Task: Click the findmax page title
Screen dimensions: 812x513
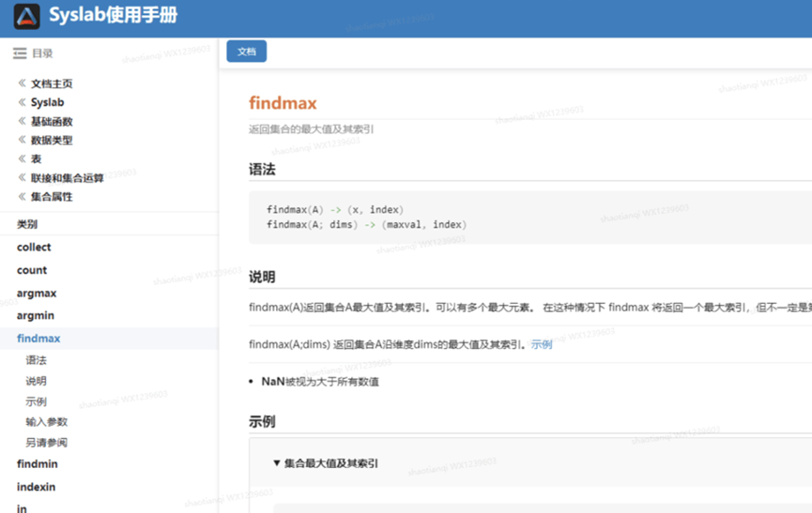Action: coord(283,103)
